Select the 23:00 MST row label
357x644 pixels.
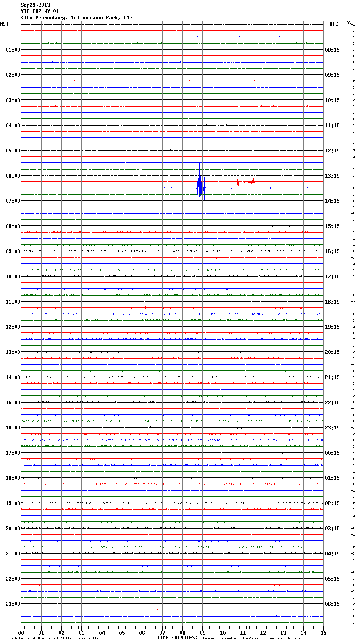[13, 604]
